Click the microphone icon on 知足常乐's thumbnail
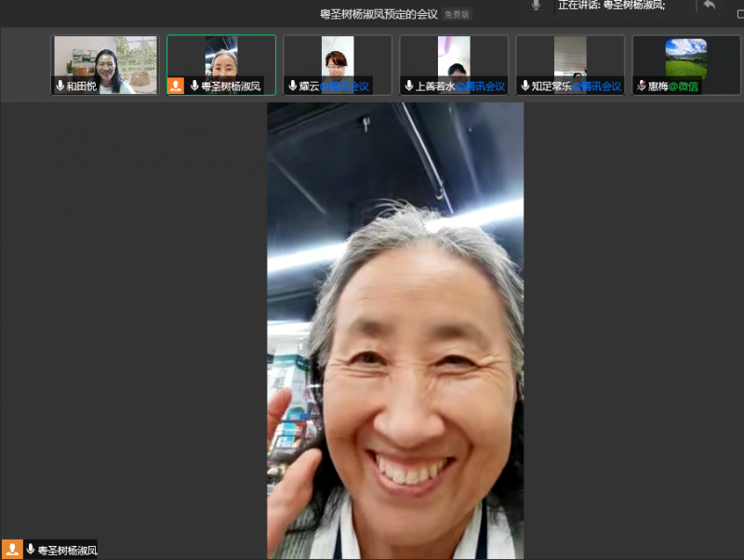Viewport: 744px width, 560px height. (x=525, y=86)
